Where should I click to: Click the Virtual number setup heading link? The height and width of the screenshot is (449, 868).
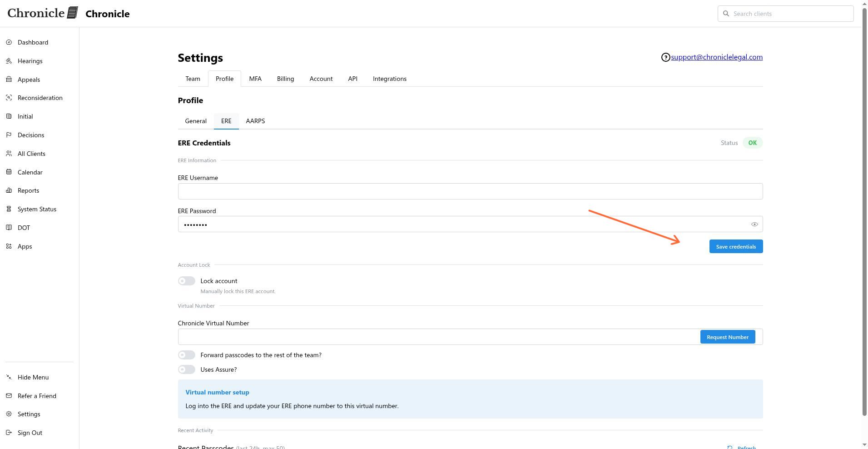217,392
